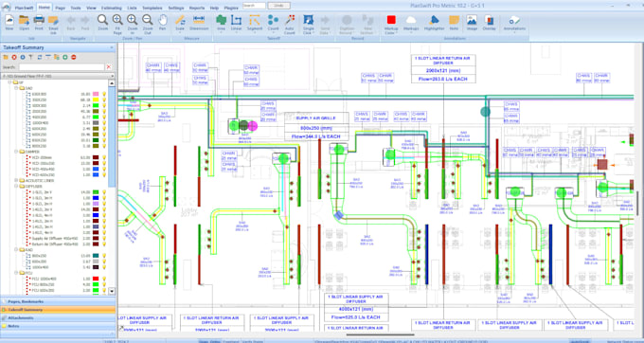Toggle lightbulb for Supply Air Diffuser 450x450
The width and height of the screenshot is (644, 343).
coord(104,238)
